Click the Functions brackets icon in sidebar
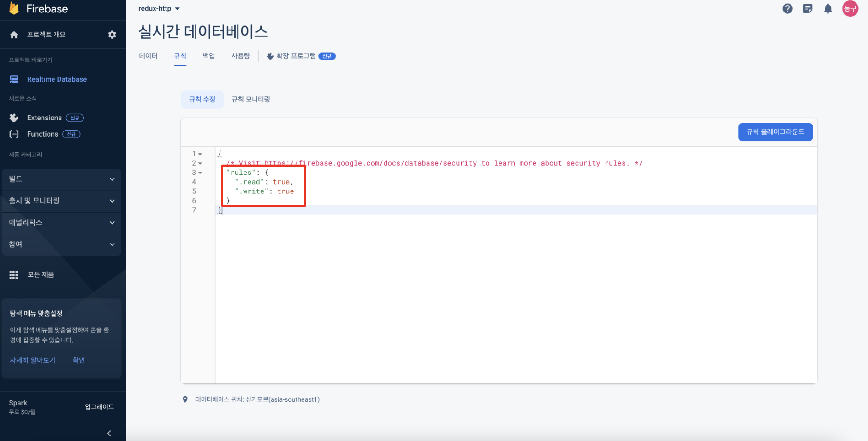 [14, 134]
